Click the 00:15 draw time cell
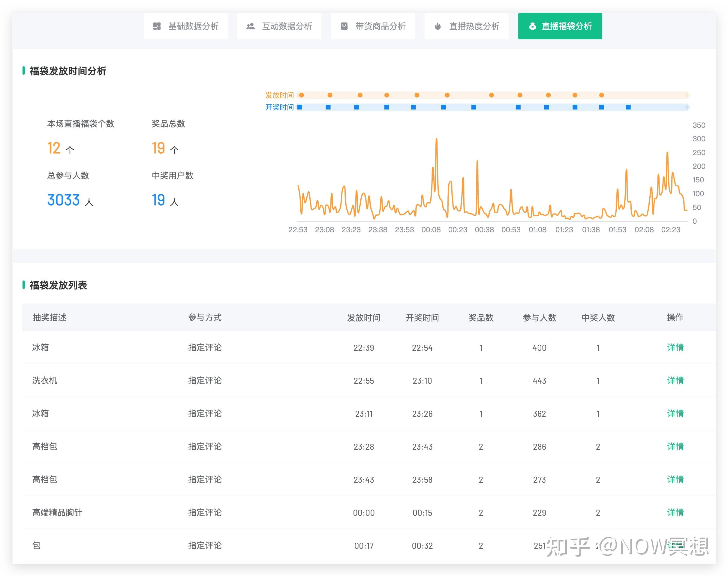This screenshot has width=728, height=576. (422, 513)
